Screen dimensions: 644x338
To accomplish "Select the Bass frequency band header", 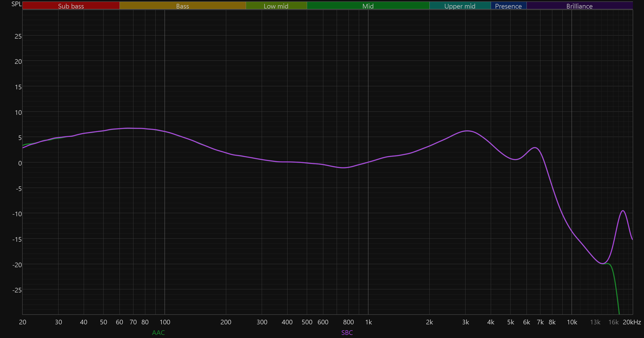I will [x=182, y=6].
